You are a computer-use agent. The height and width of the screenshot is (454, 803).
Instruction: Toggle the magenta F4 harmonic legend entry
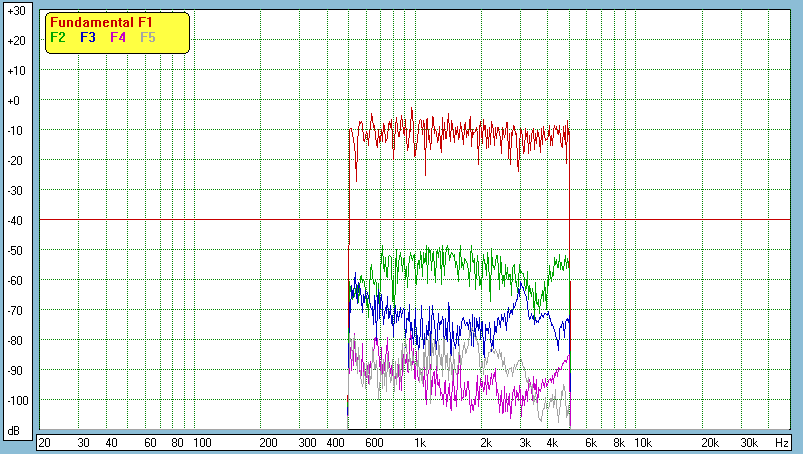click(118, 38)
